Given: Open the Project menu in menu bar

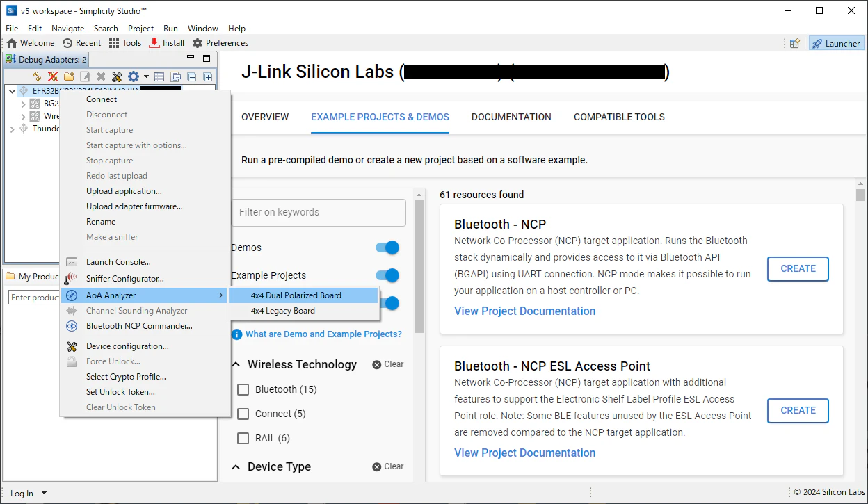Looking at the screenshot, I should click(x=140, y=29).
